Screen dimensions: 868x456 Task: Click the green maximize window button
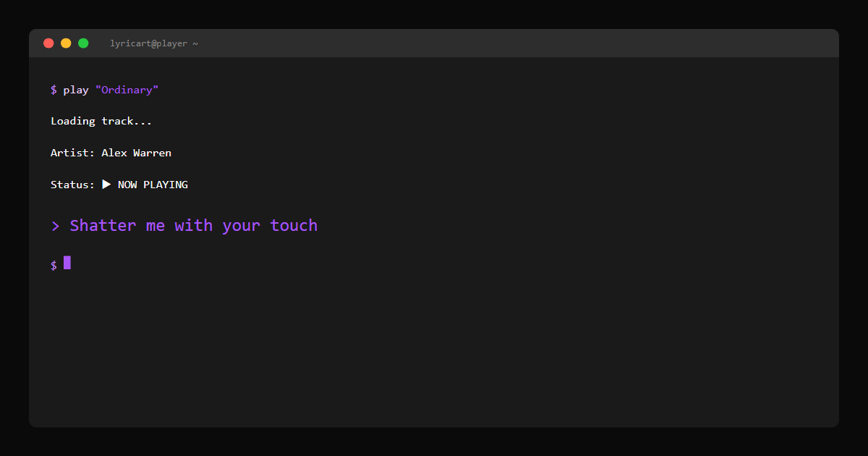tap(83, 43)
